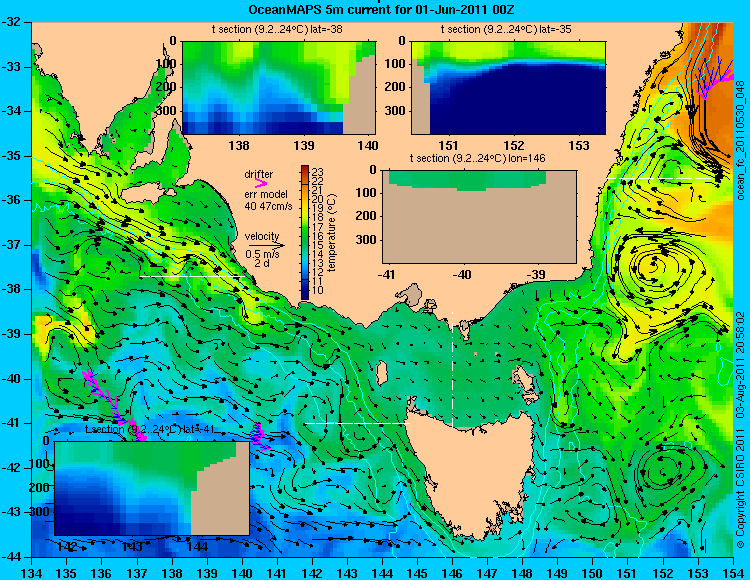Click the 'err model' legend text
750x580 pixels.
coord(266,195)
